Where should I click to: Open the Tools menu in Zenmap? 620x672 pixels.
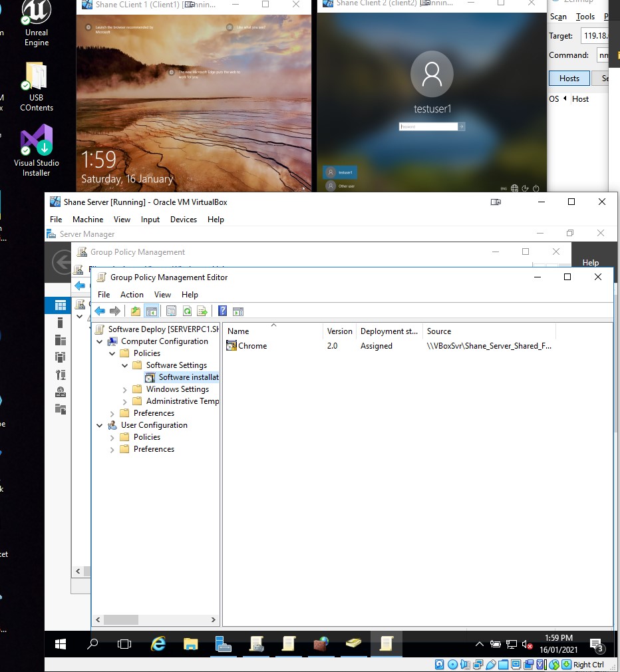(x=585, y=17)
